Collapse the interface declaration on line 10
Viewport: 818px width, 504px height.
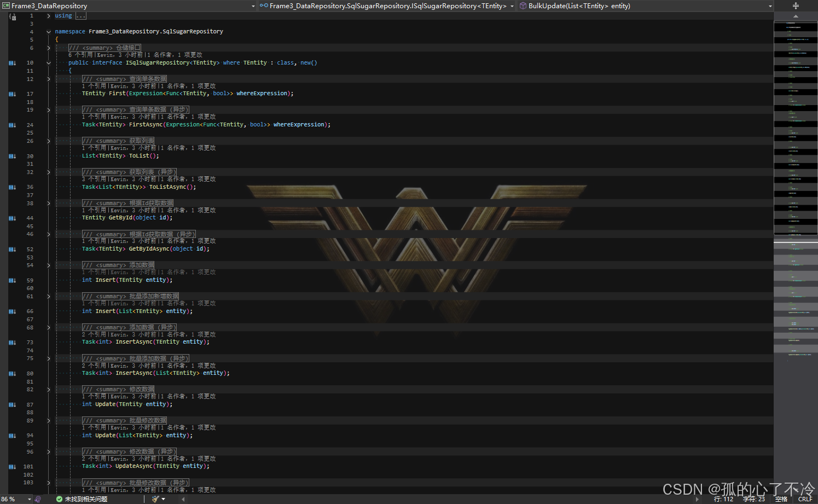tap(49, 63)
